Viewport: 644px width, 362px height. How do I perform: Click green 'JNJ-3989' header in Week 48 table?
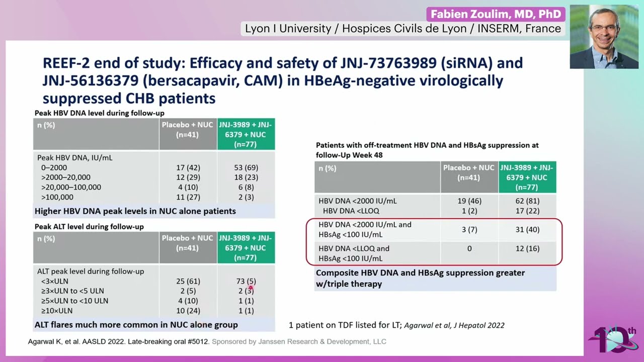[x=527, y=177]
